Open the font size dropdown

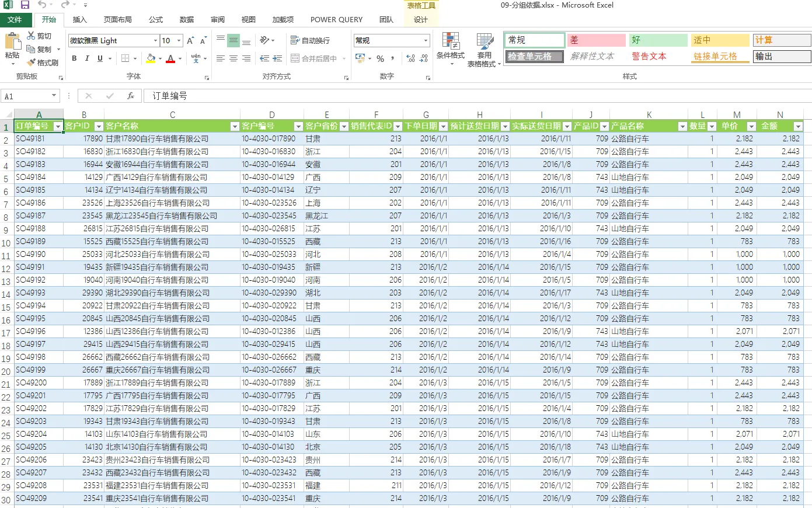(177, 40)
